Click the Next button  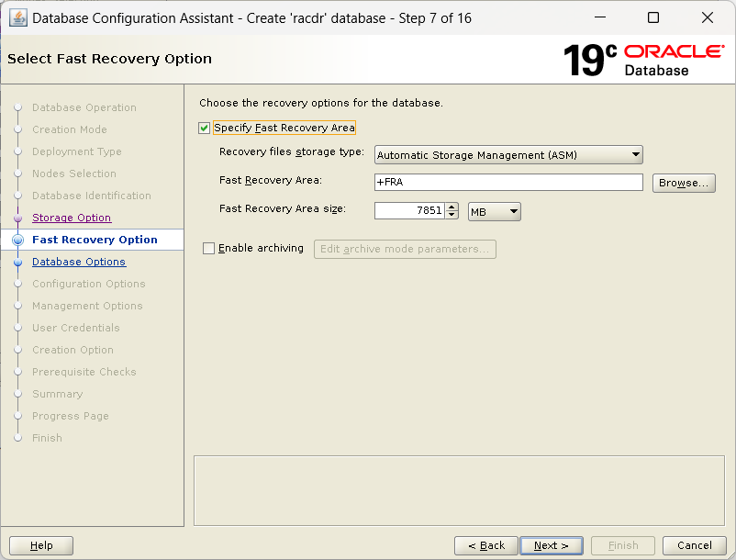551,545
